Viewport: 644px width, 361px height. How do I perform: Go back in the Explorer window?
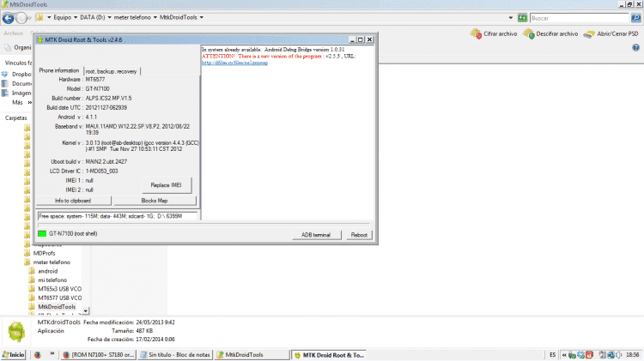tap(9, 18)
